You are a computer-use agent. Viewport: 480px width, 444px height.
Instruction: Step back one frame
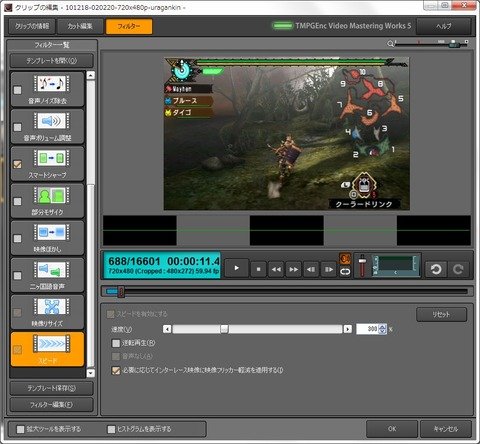tap(311, 269)
